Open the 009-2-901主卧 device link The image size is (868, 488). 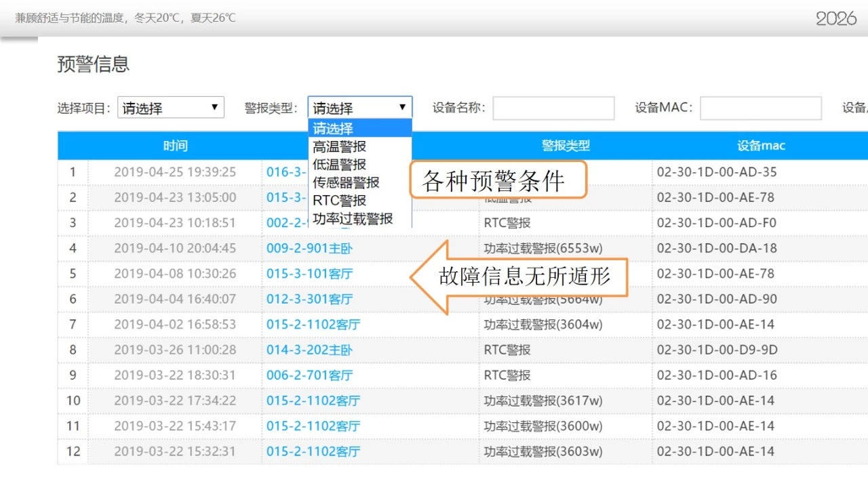[309, 248]
